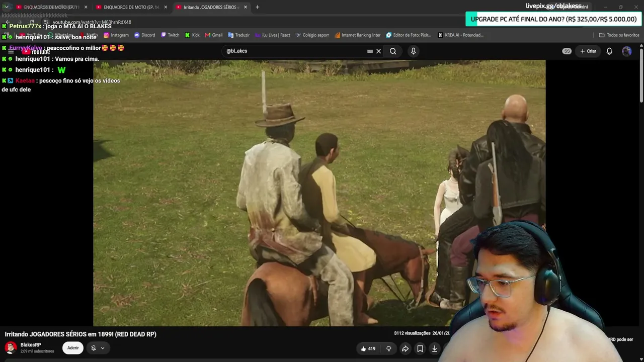Open the KREA AI bookmark
Viewport: 644px width, 362px height.
(461, 35)
